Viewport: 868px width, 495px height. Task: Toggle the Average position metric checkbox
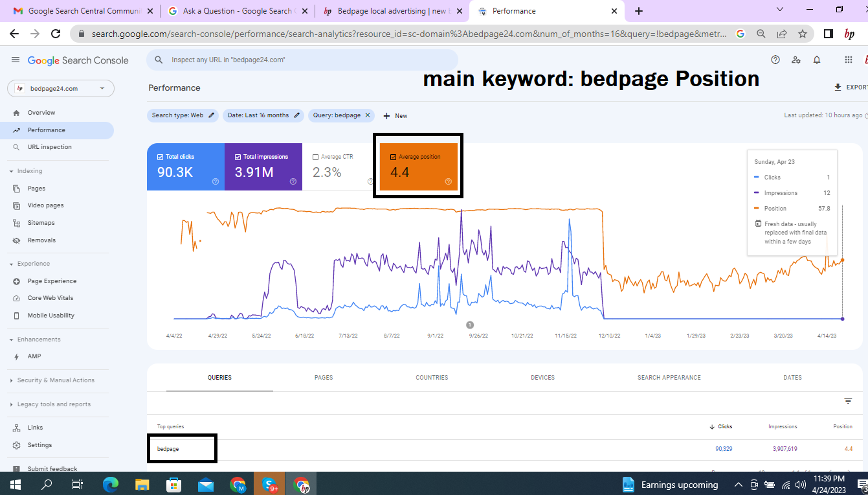click(393, 157)
